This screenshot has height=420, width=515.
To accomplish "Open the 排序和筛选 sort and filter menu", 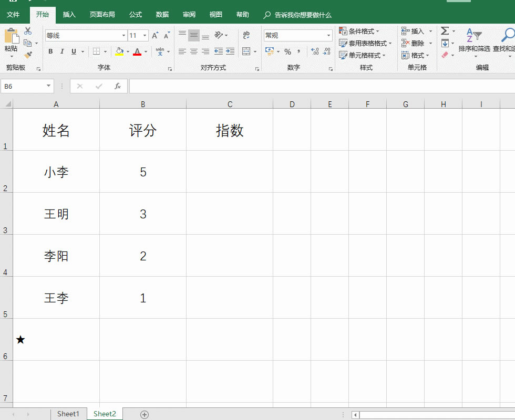I will [x=474, y=42].
